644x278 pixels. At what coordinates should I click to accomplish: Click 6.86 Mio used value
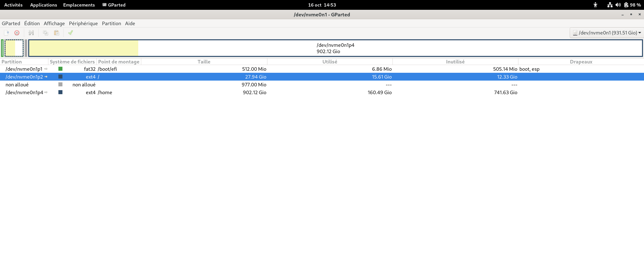pyautogui.click(x=382, y=69)
